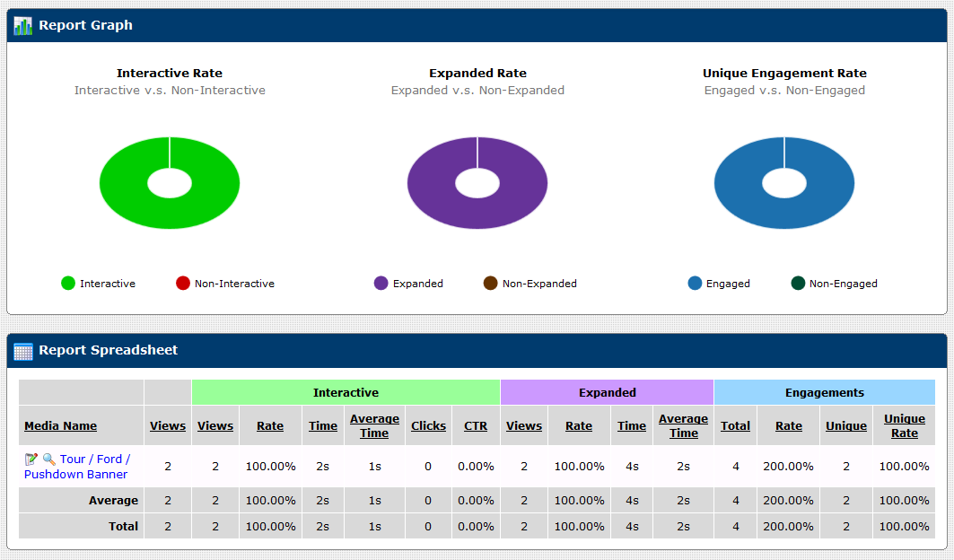The image size is (954, 560).
Task: Click the Non-Expanded legend label
Action: pos(539,284)
